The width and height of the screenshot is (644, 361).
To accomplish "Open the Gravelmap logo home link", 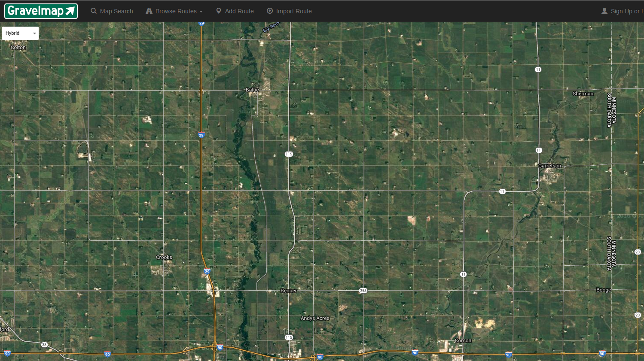I will coord(41,11).
